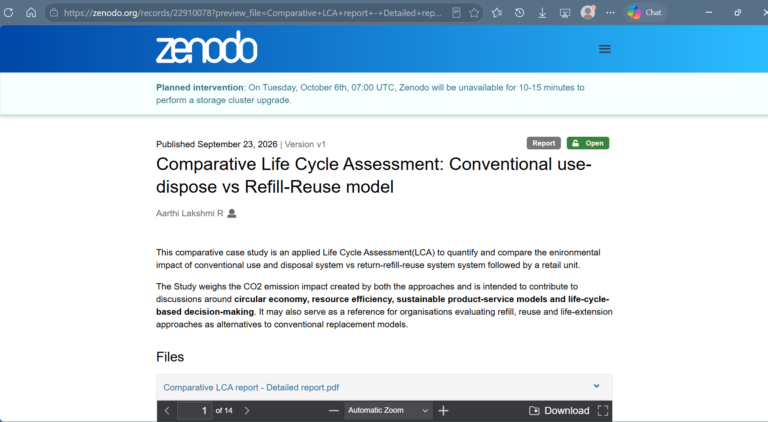Screen dimensions: 768x422
Task: Zoom in the PDF with plus
Action: tap(443, 410)
